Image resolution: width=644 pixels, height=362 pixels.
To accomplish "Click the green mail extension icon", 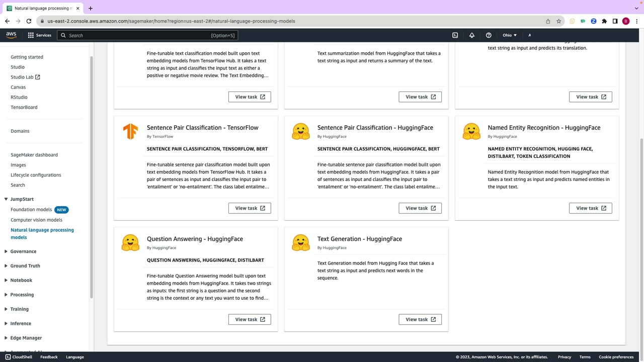I will [583, 21].
